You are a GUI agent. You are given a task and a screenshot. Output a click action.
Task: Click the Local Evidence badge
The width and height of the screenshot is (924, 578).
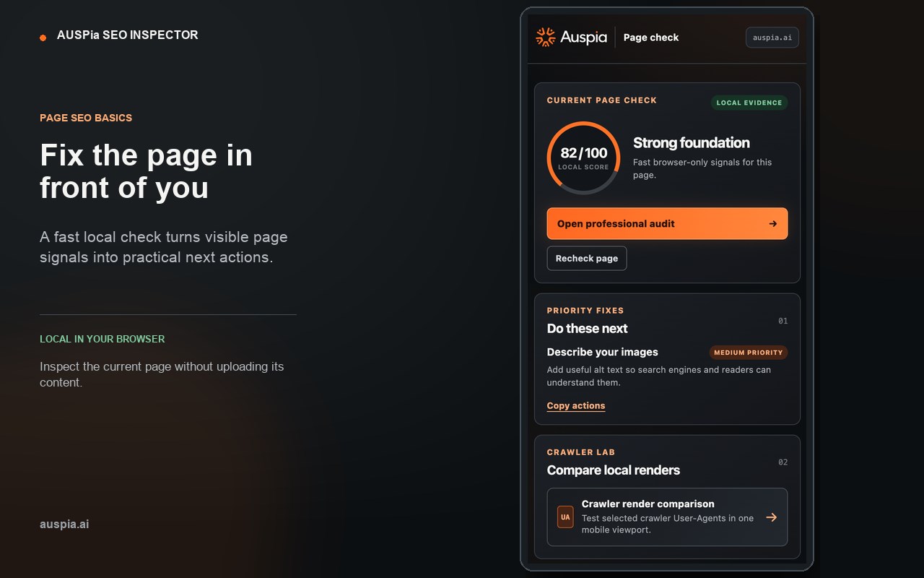749,103
